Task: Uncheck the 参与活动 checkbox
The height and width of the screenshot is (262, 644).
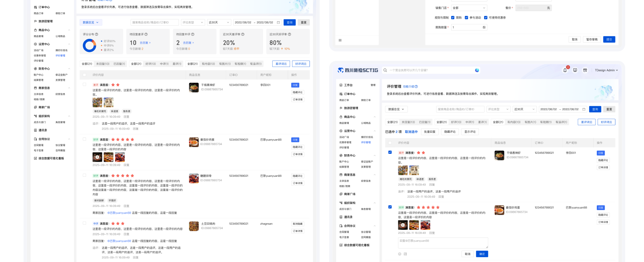Action: [466, 17]
